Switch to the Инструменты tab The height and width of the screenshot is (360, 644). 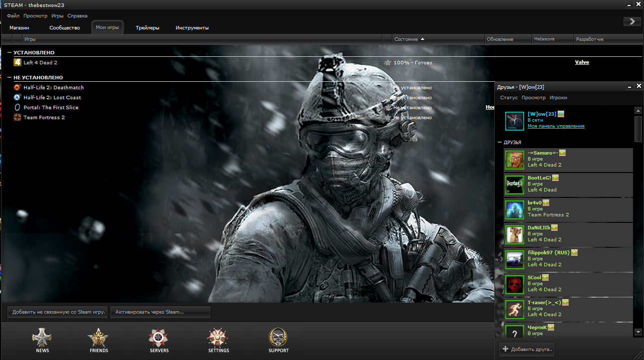point(192,28)
